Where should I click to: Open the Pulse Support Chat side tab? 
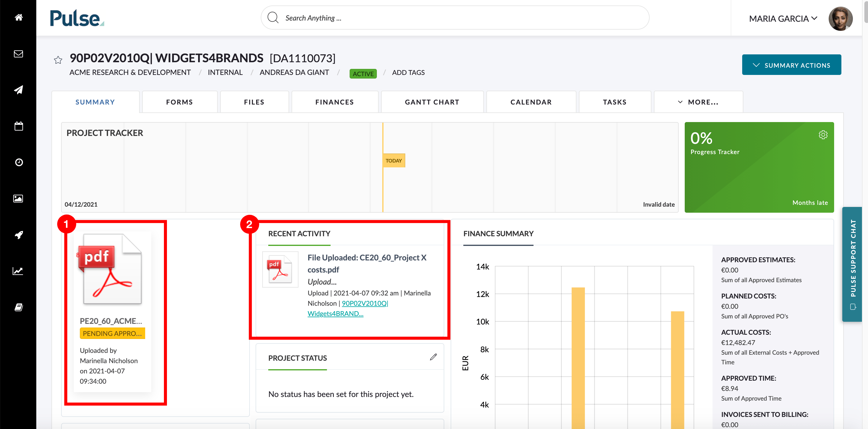(x=853, y=264)
